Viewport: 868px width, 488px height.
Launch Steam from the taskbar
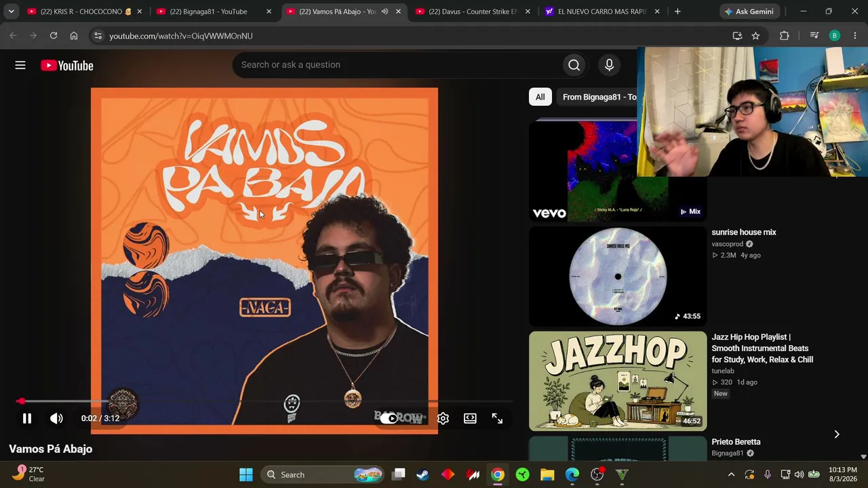click(x=422, y=474)
